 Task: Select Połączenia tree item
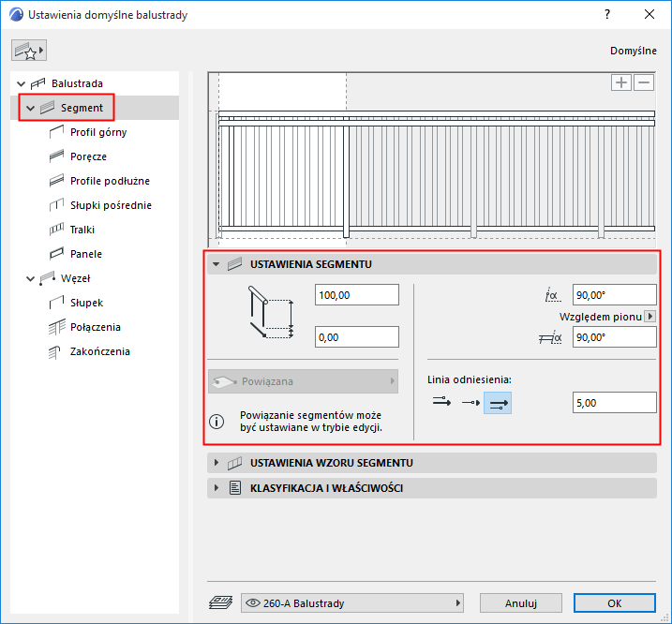[96, 327]
